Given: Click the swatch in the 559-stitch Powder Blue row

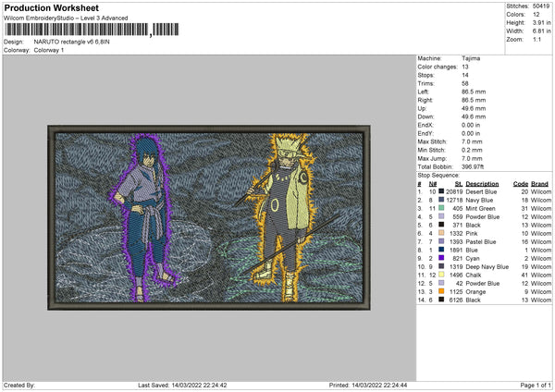Looking at the screenshot, I should coord(441,216).
